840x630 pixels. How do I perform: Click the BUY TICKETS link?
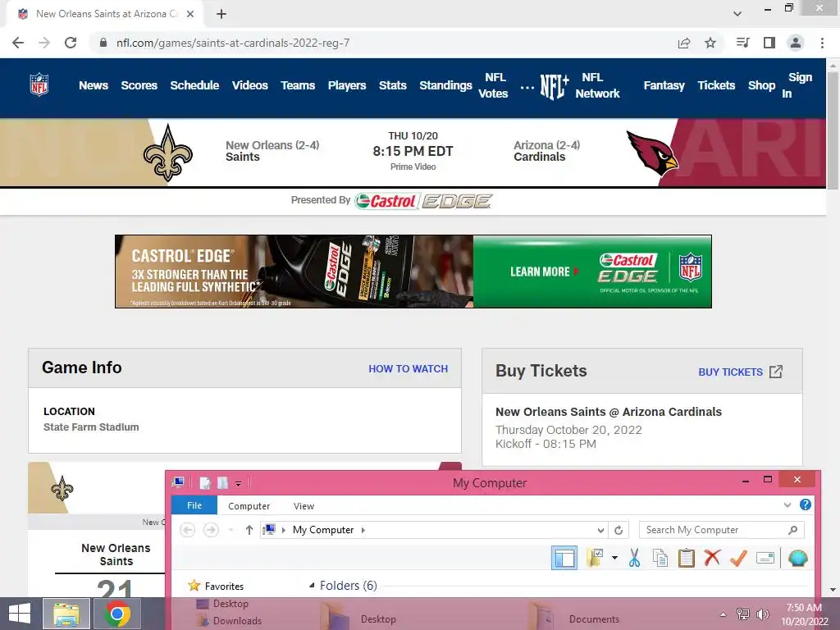point(741,372)
